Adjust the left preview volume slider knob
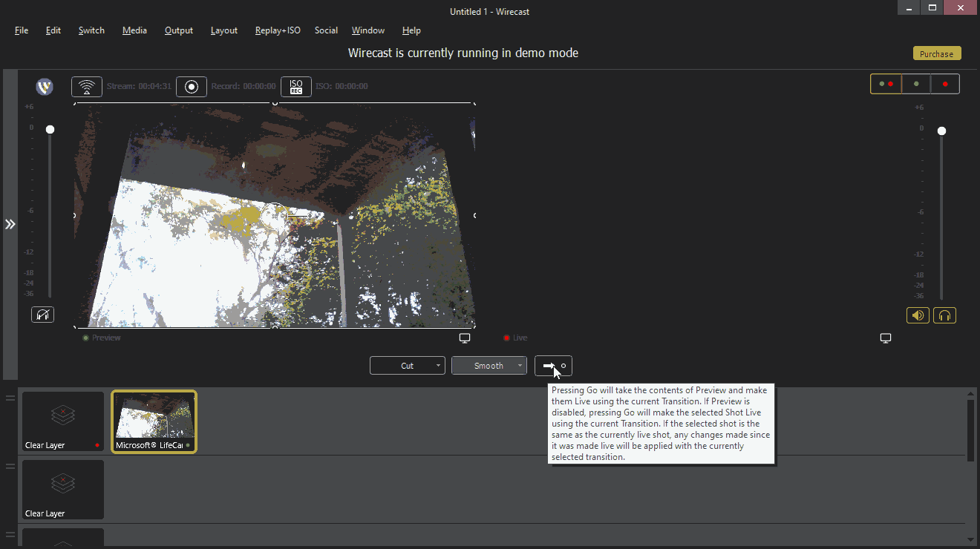Viewport: 980px width, 549px height. [50, 129]
